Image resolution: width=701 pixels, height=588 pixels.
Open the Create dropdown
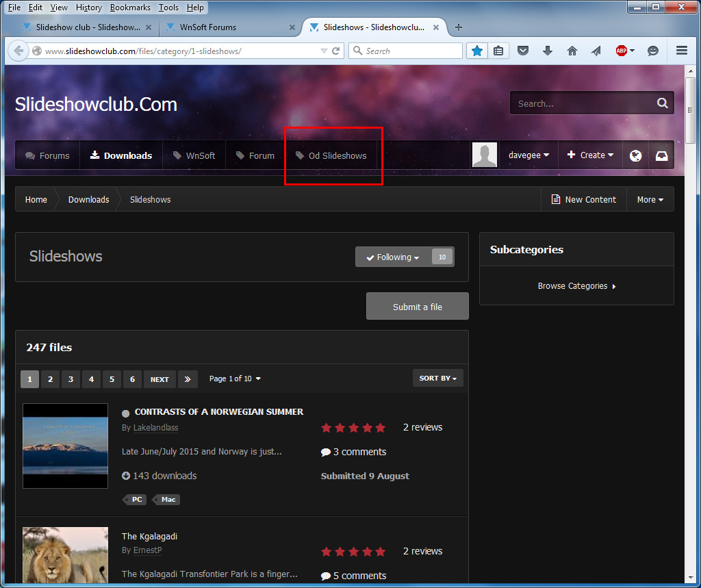590,155
